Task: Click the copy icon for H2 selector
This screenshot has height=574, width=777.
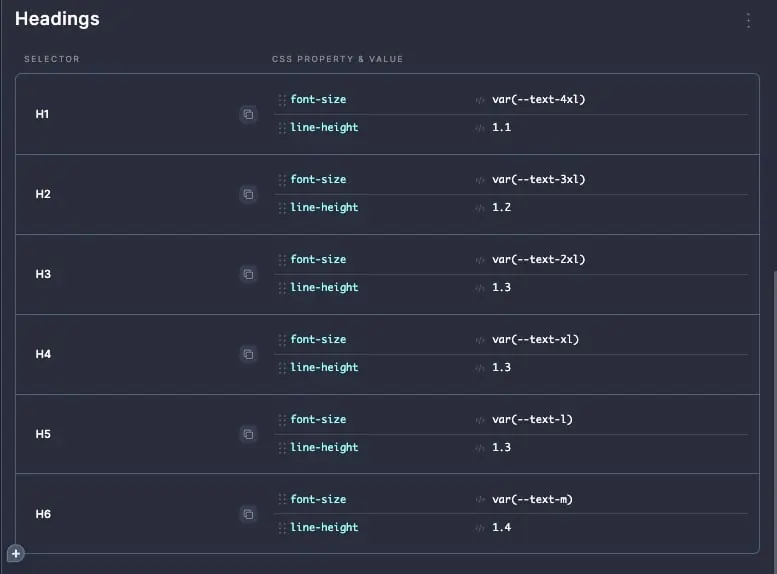Action: point(248,194)
